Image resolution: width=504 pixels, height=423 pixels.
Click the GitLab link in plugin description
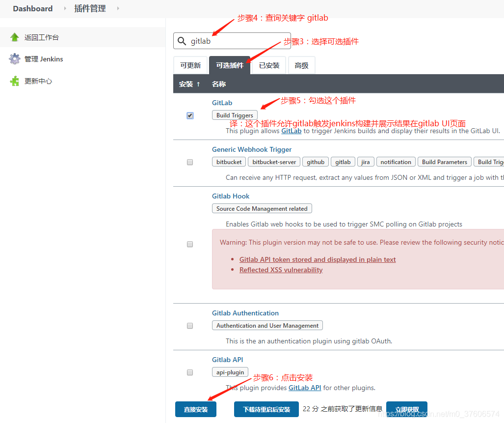pyautogui.click(x=291, y=131)
